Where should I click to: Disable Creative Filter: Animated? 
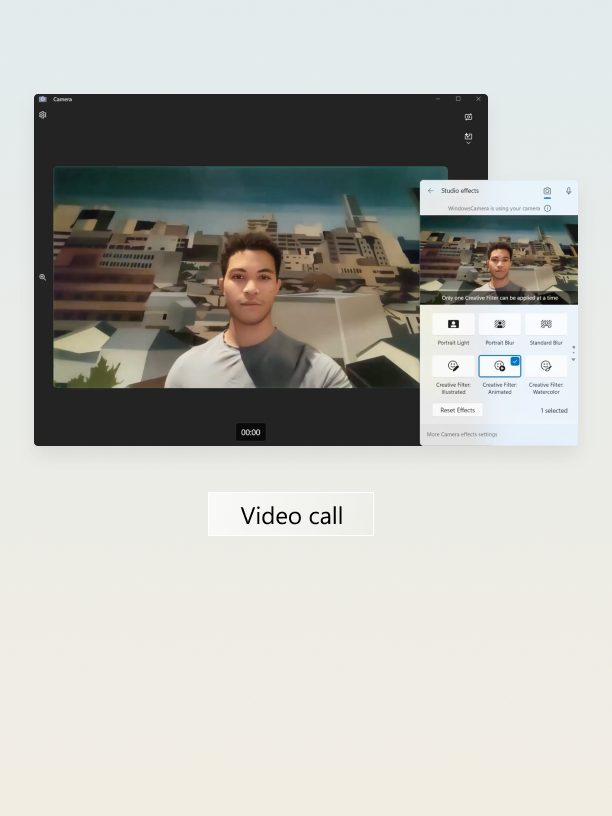point(500,366)
